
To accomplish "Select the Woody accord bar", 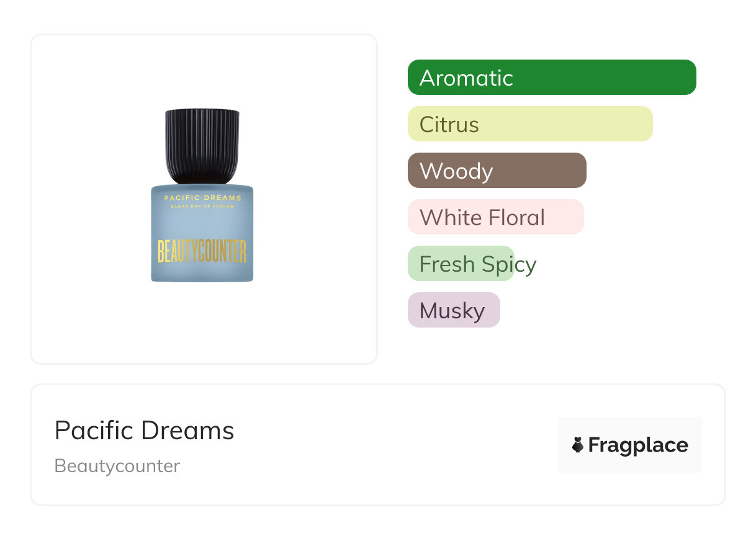I will (x=497, y=171).
